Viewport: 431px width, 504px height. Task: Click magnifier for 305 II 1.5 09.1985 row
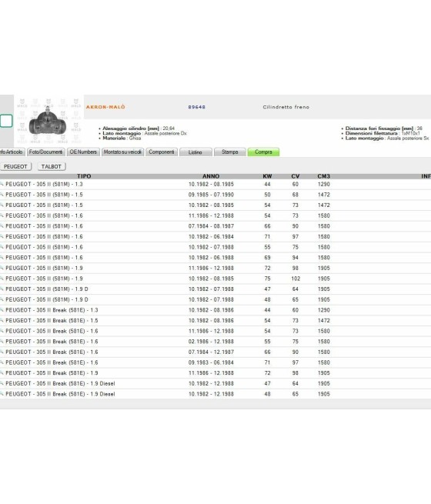[x=2, y=194]
